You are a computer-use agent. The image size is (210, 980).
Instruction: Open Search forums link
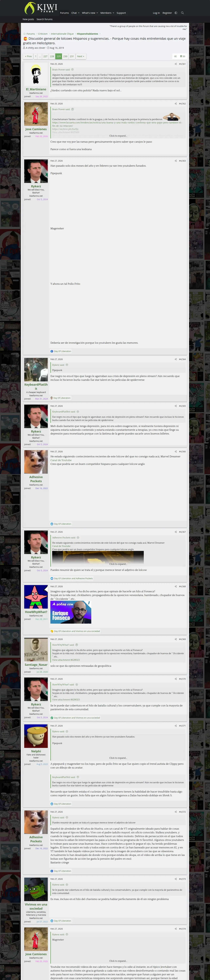coord(45,19)
